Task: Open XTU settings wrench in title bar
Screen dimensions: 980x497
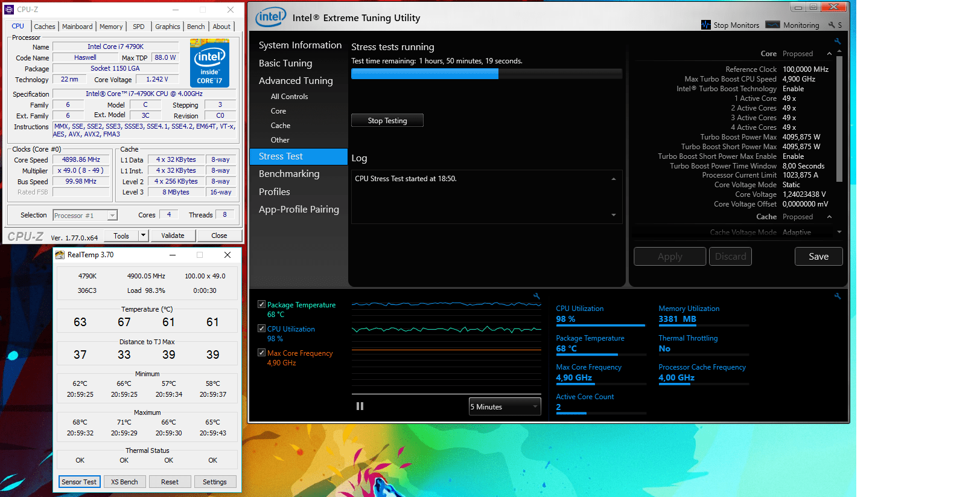Action: tap(832, 25)
